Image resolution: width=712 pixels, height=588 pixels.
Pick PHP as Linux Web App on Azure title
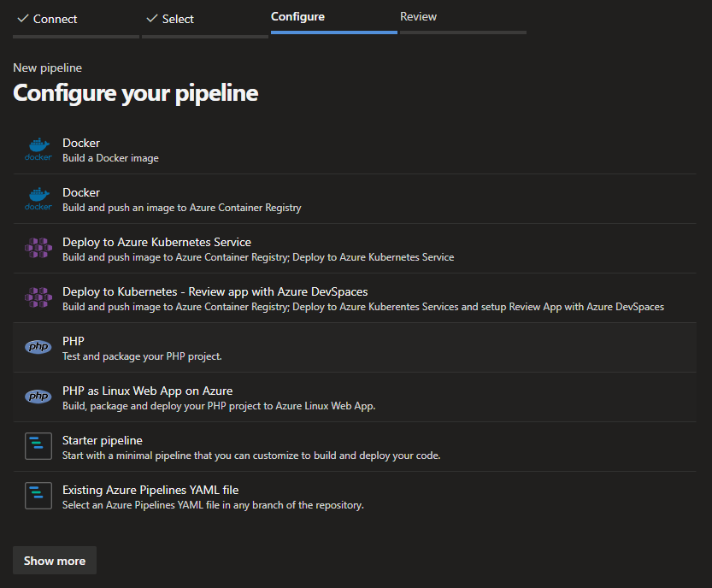point(147,391)
